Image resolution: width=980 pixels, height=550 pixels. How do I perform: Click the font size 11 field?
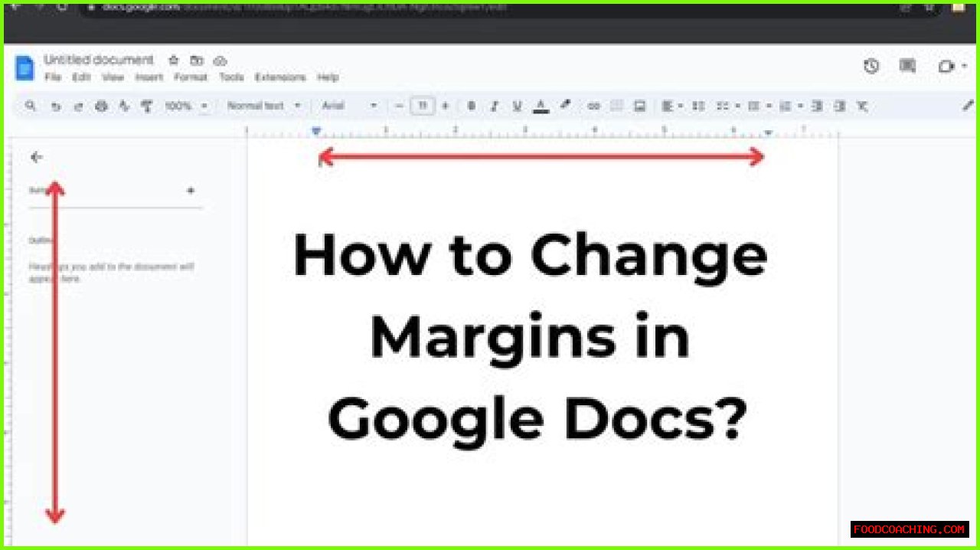(x=423, y=106)
